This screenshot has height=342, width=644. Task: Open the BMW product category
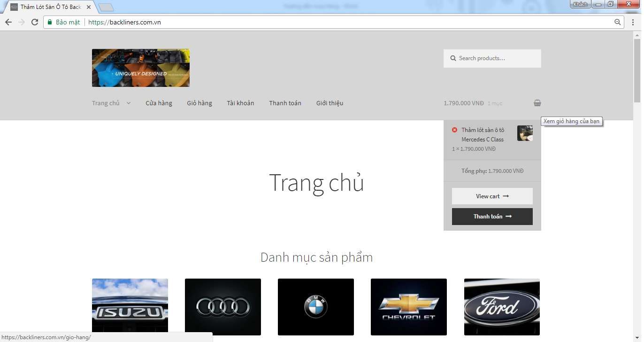[x=316, y=307]
